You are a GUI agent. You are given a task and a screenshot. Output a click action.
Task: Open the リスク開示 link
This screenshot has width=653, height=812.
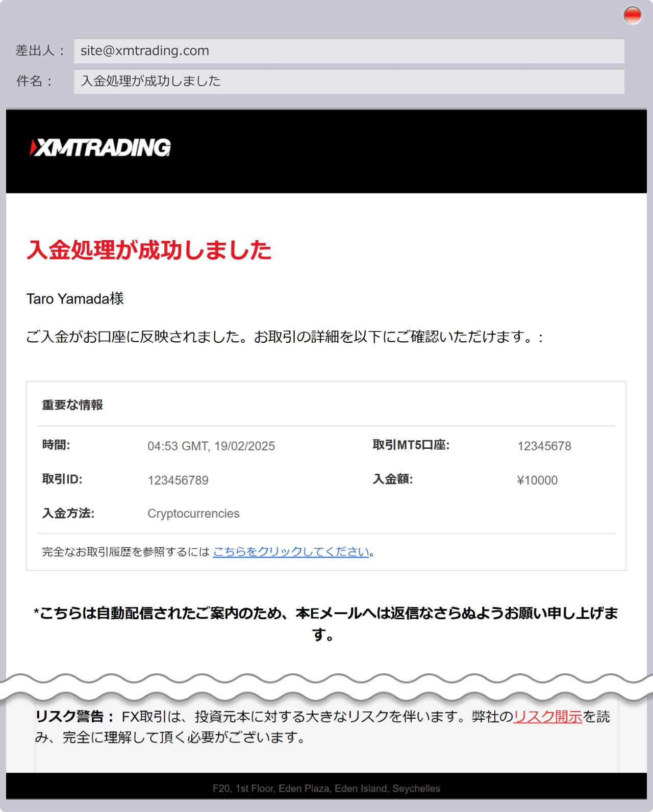(x=547, y=717)
